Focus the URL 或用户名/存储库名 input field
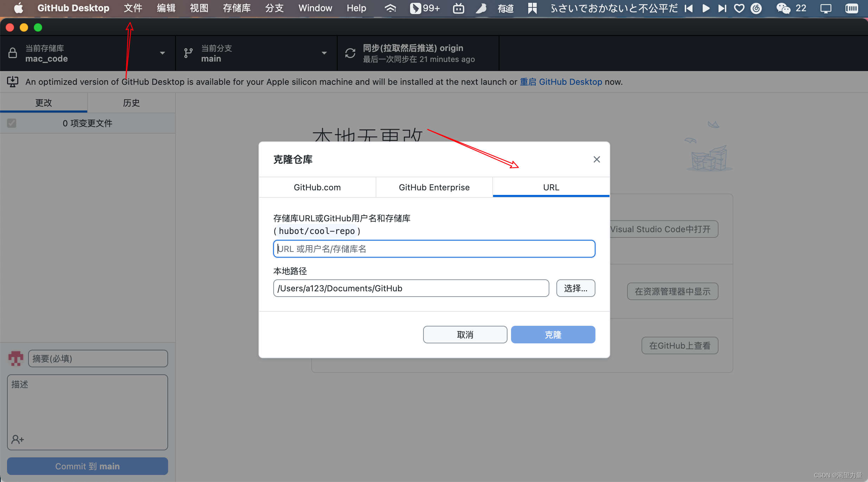This screenshot has width=868, height=482. 434,249
